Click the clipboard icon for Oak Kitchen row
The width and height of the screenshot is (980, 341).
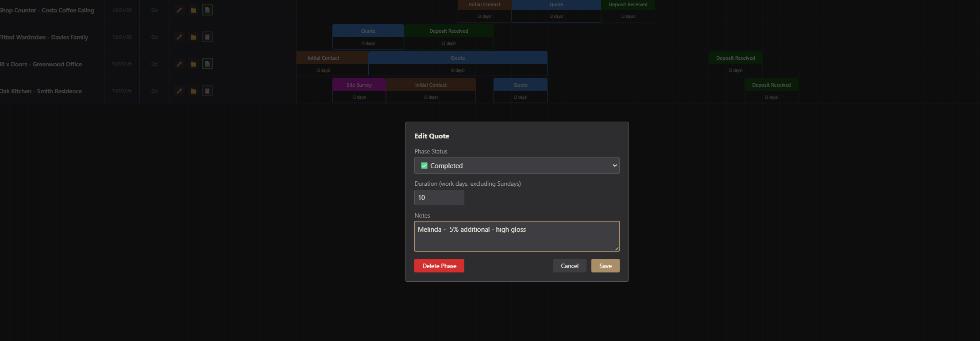click(x=207, y=91)
